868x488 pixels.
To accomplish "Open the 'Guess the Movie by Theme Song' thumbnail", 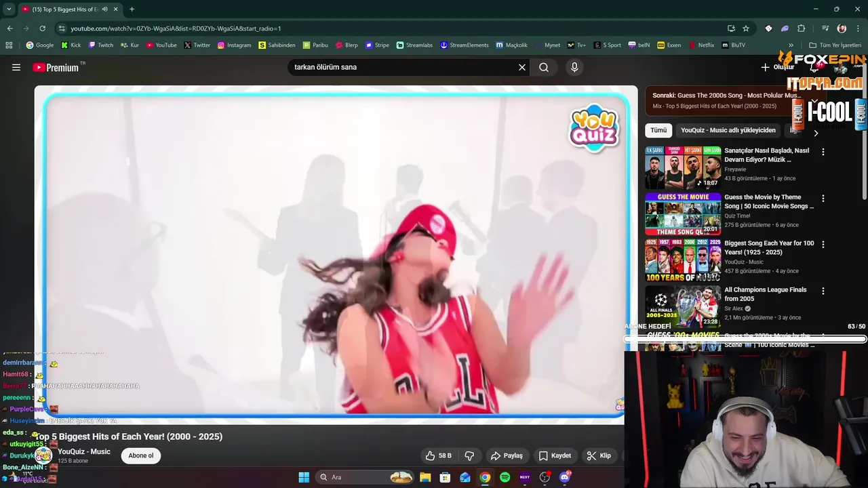I will pos(683,214).
